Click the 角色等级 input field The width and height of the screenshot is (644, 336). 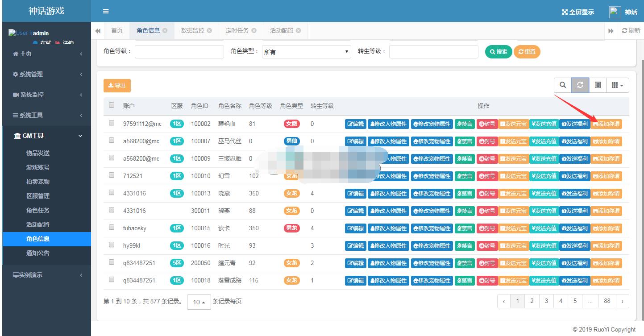(179, 52)
